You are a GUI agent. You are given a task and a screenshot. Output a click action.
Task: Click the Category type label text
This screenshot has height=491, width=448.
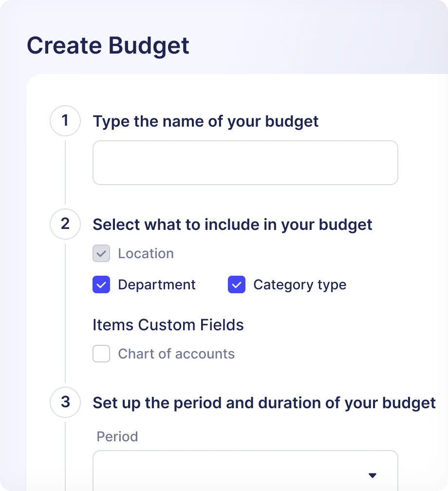[x=299, y=285]
